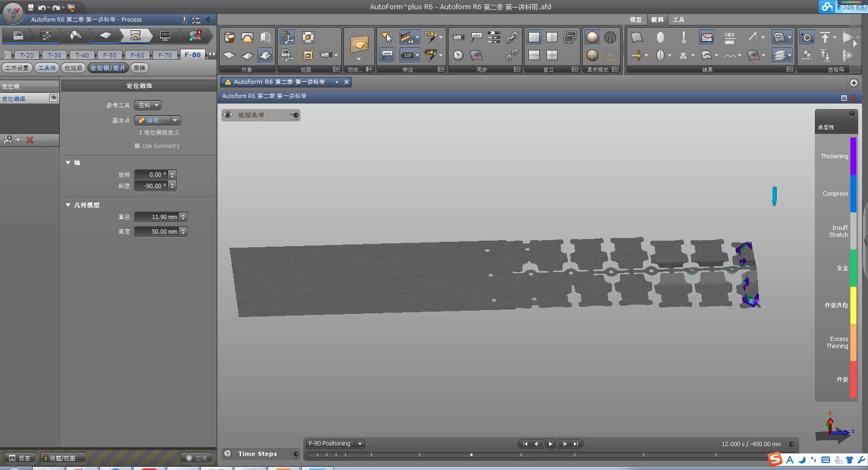Toggle the View Options pin switch
The height and width of the screenshot is (470, 868).
(x=294, y=115)
